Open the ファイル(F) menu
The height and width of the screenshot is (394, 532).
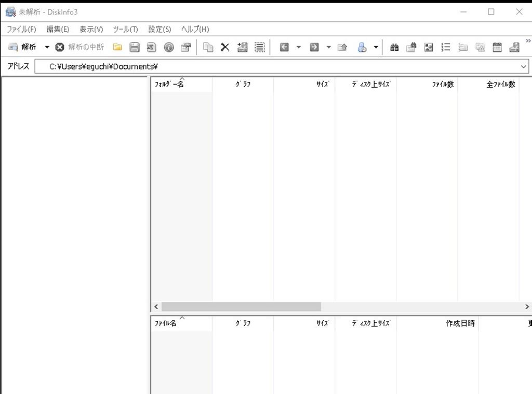click(21, 29)
